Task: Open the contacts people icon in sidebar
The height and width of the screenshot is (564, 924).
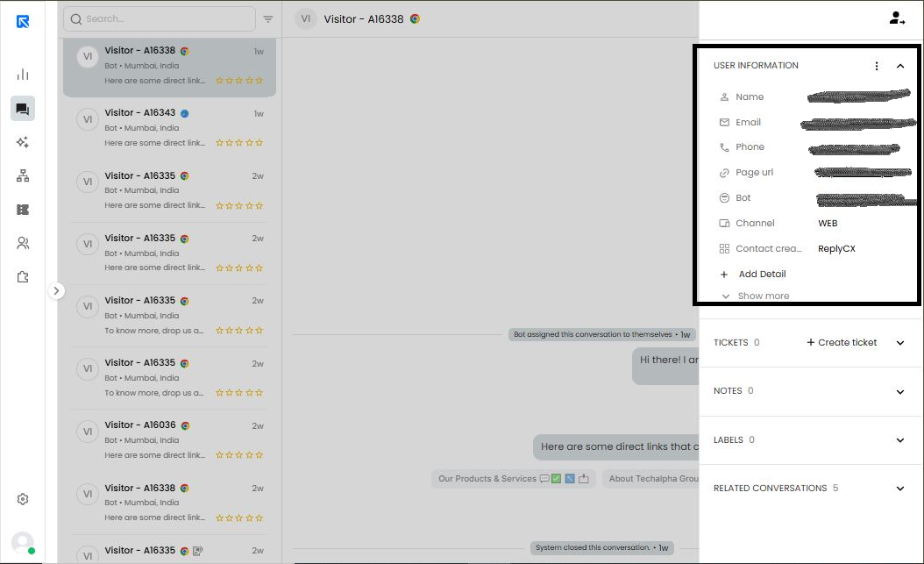Action: tap(23, 243)
